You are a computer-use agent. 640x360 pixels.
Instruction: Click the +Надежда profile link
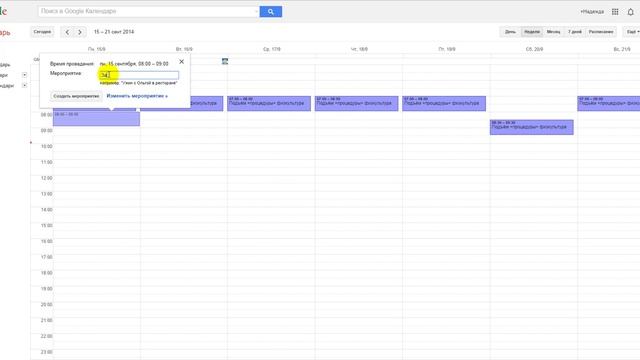pyautogui.click(x=592, y=12)
